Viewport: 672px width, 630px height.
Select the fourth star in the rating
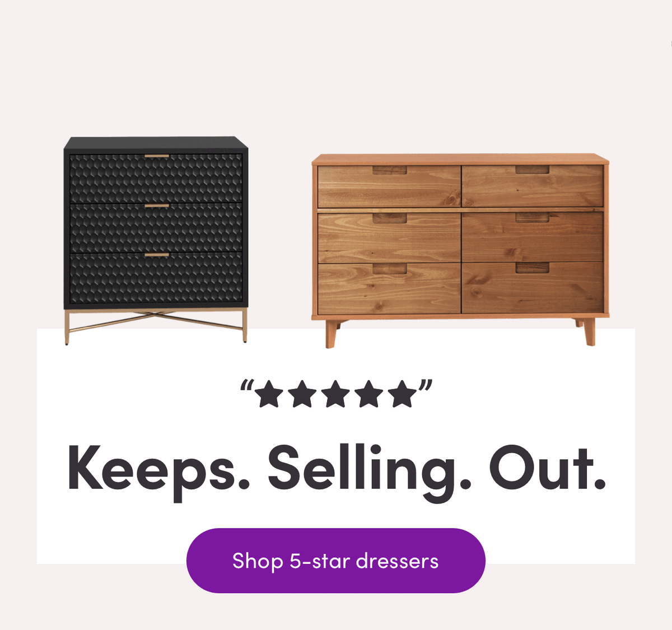[369, 394]
